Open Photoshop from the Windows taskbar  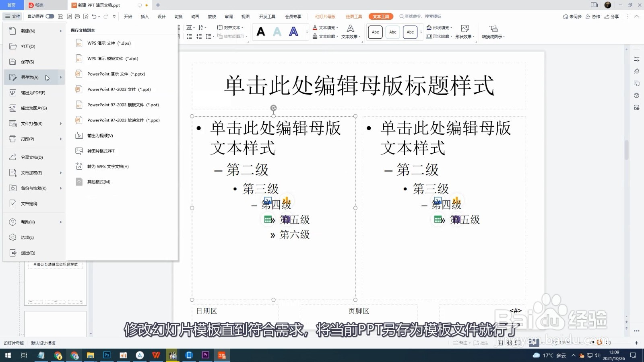click(107, 355)
